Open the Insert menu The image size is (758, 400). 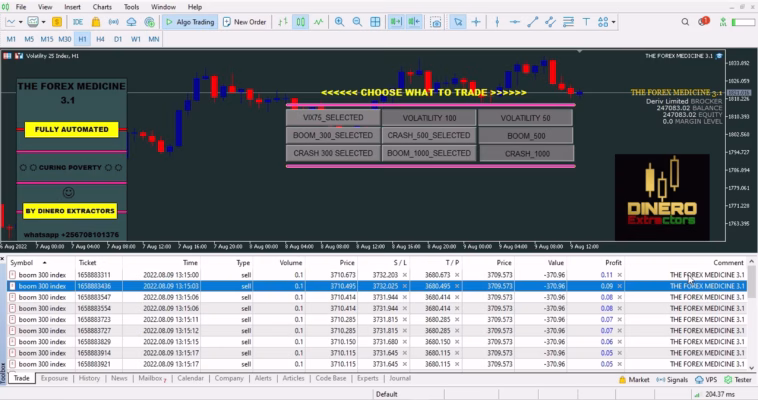(73, 7)
